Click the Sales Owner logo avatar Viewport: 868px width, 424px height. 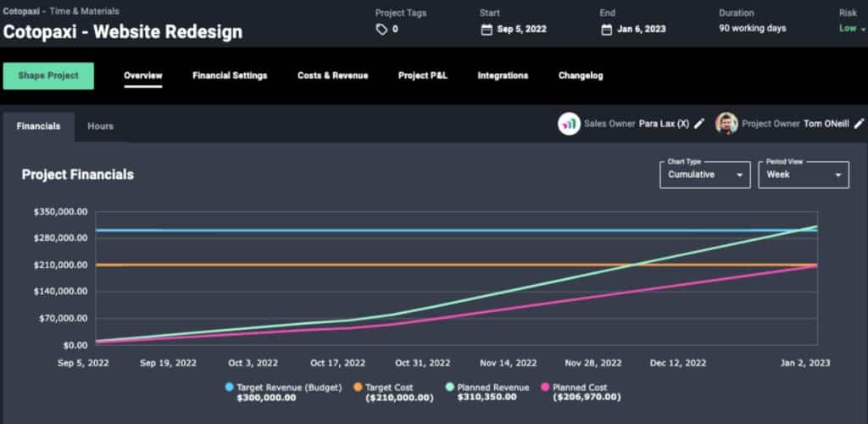coord(569,124)
